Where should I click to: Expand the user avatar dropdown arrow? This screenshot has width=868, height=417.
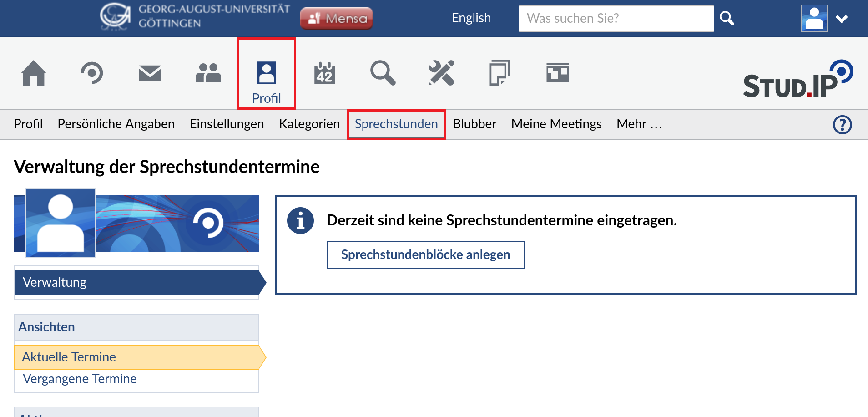pyautogui.click(x=842, y=19)
